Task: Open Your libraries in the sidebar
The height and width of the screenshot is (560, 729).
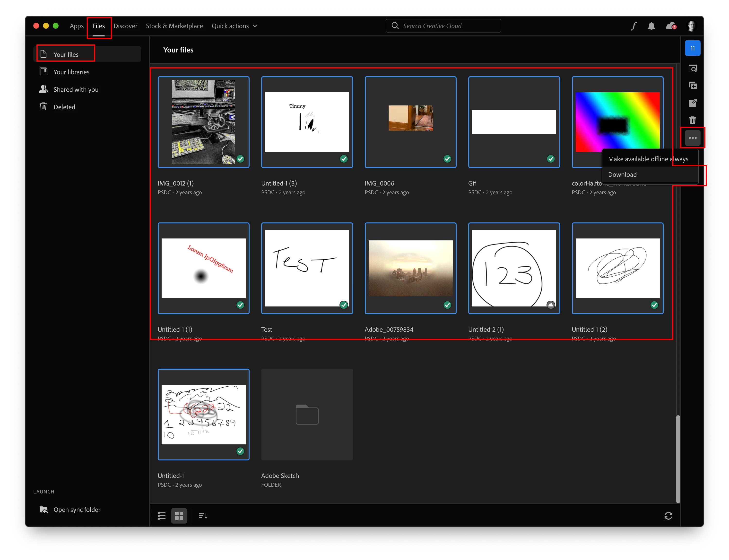Action: click(x=71, y=72)
